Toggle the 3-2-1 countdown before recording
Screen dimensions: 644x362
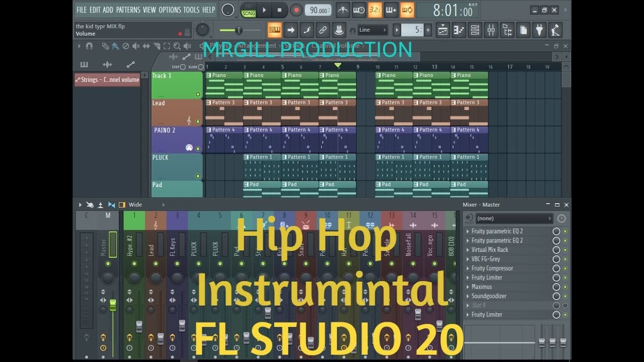tap(375, 10)
